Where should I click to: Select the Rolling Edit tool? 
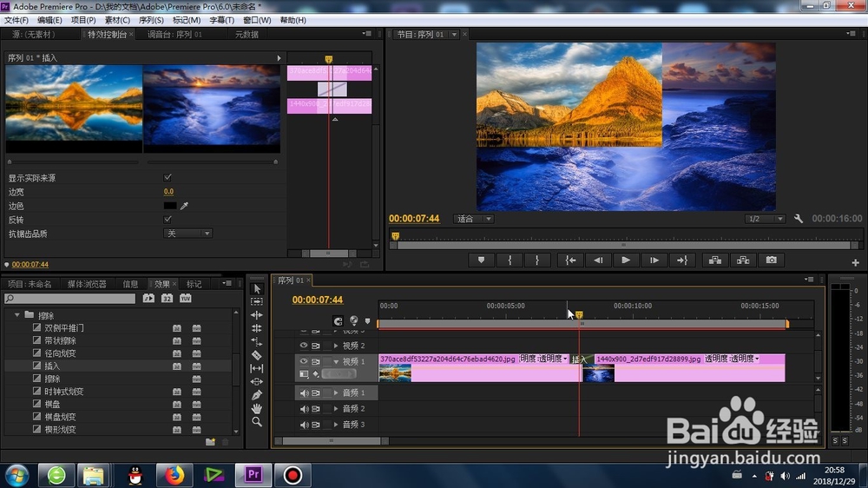click(257, 328)
